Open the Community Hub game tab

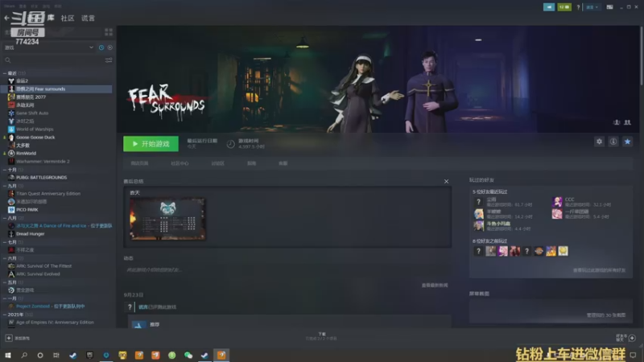180,163
